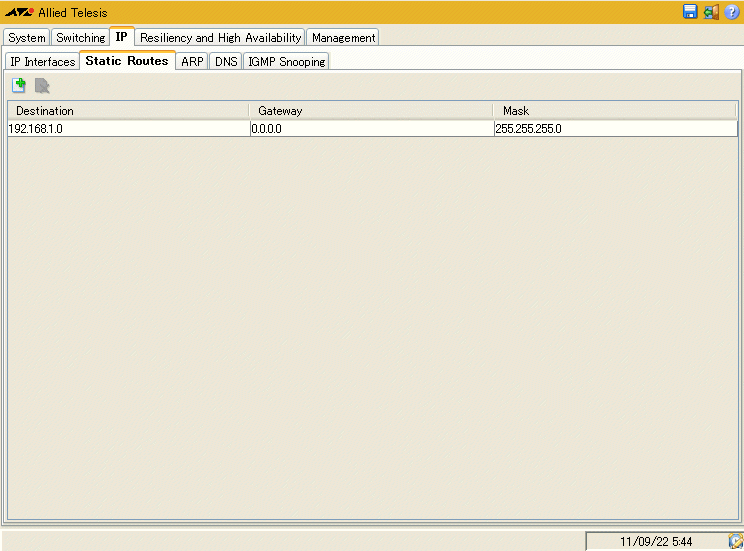This screenshot has height=551, width=744.
Task: Open the IGMP Snooping sub-tab
Action: 286,62
